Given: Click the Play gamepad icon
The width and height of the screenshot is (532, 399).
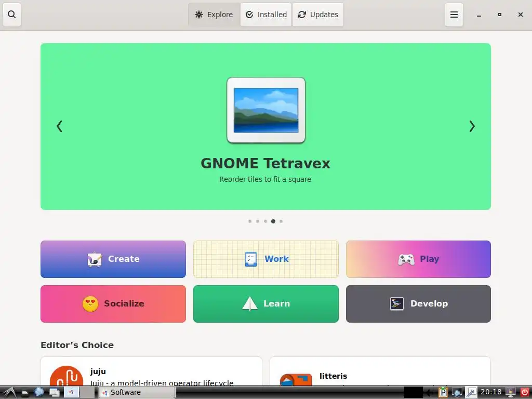Looking at the screenshot, I should pos(406,260).
